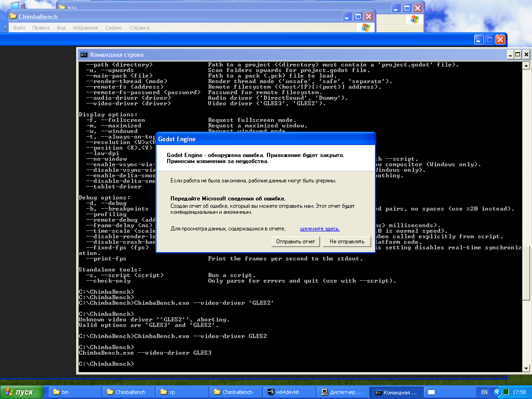Close the ChimbaBench explorer window
532x399 pixels.
[369, 16]
